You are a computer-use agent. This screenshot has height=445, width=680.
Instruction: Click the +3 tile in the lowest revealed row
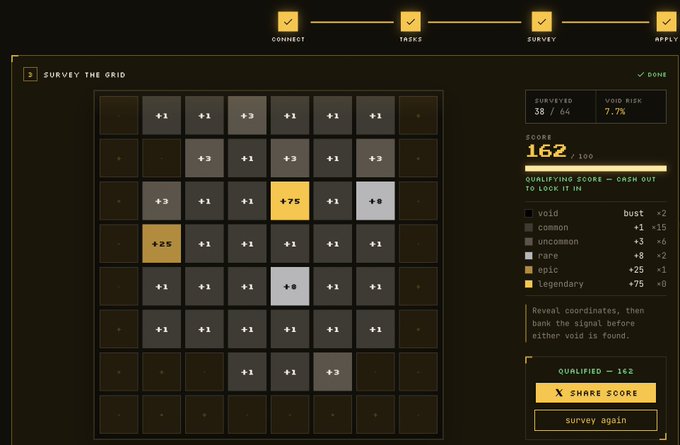tap(333, 372)
